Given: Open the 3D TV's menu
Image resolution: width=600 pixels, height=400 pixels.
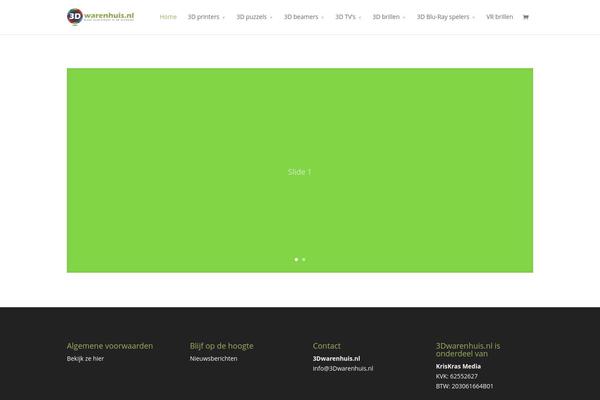Looking at the screenshot, I should (x=345, y=17).
